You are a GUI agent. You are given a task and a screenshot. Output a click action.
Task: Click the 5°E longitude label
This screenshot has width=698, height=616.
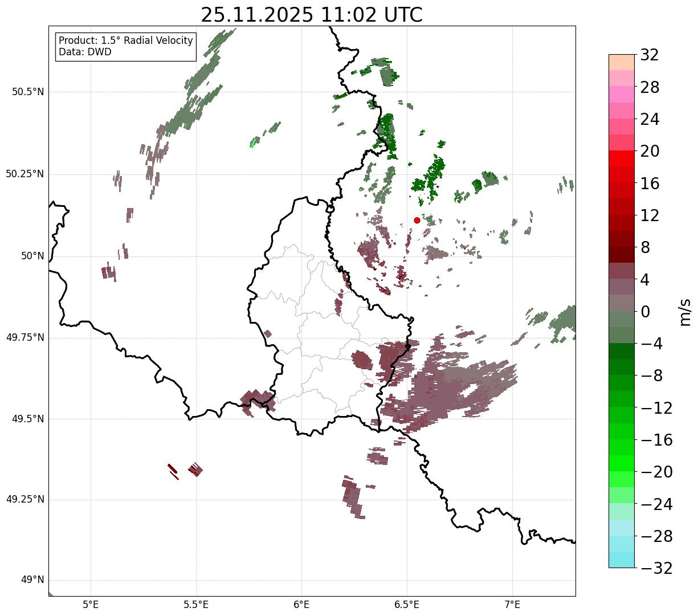tap(91, 605)
